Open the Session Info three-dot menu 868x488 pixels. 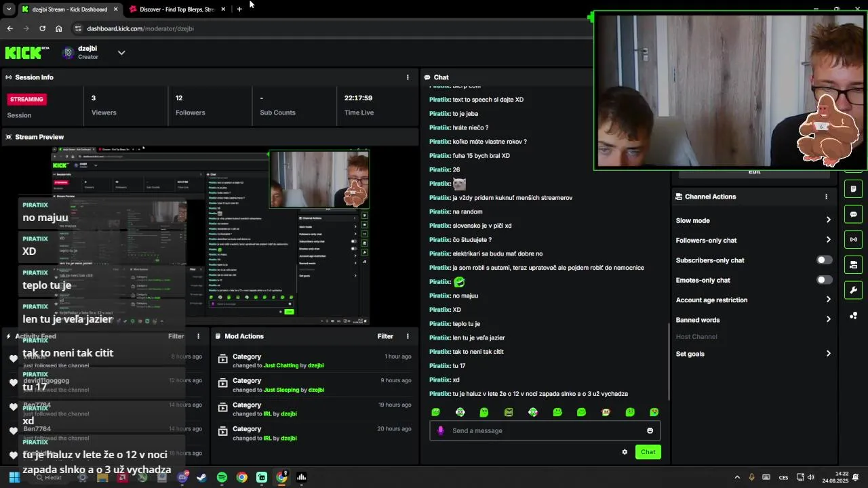click(x=408, y=77)
